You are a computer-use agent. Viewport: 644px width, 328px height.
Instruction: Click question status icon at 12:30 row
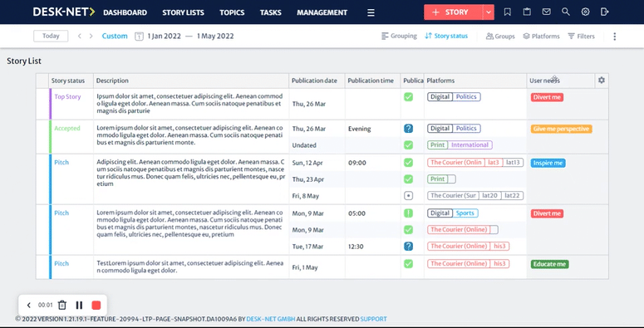click(x=408, y=247)
